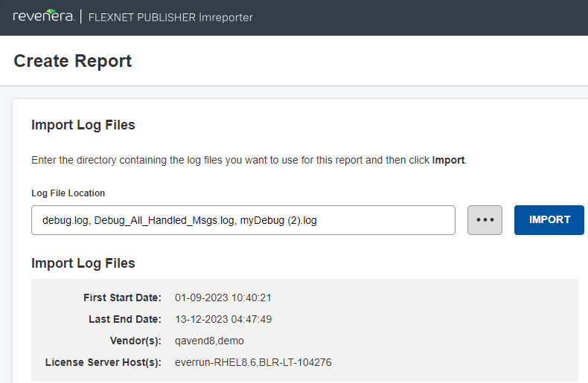Select the everrun-RHEL8.6,BLR-LT-104276 host value

[x=253, y=362]
